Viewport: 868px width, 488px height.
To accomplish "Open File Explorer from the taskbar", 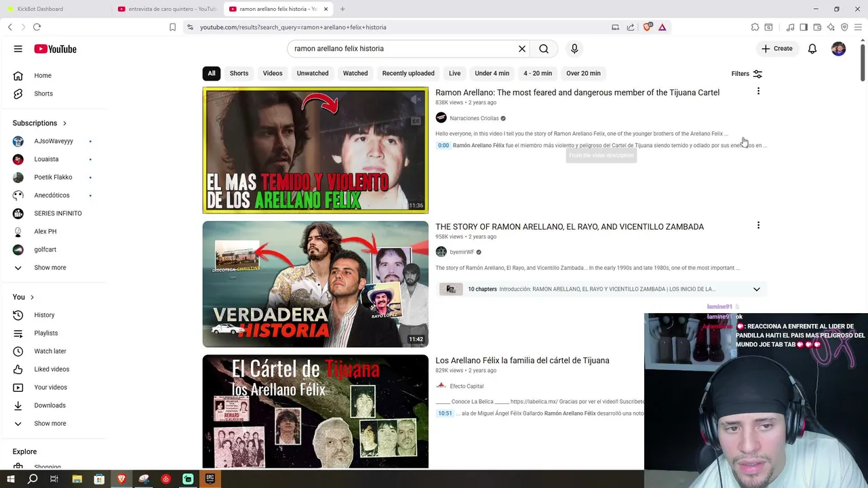I will click(77, 479).
